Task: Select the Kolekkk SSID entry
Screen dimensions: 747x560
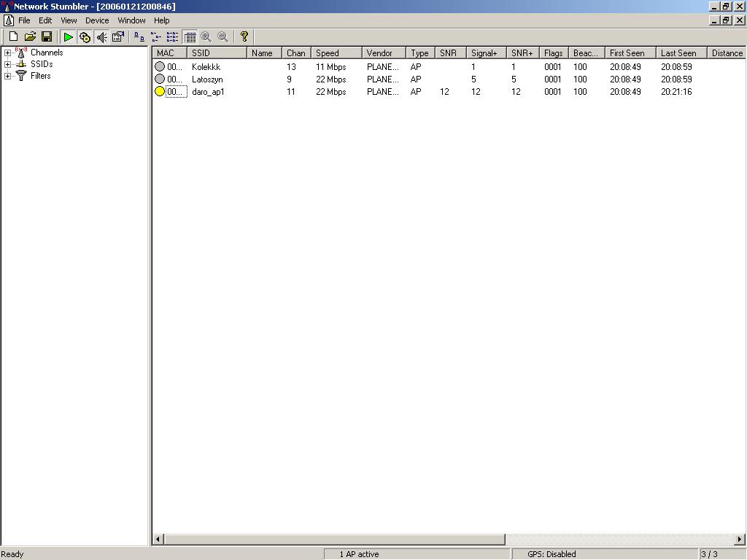Action: [x=206, y=67]
